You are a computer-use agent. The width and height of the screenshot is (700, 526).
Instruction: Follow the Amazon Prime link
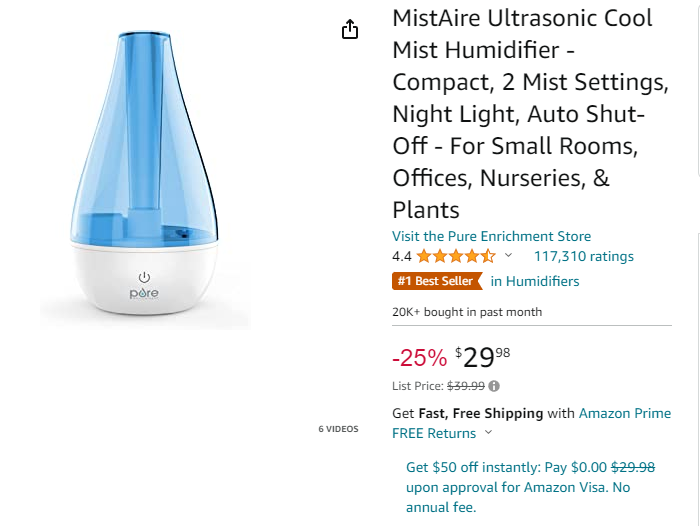625,413
